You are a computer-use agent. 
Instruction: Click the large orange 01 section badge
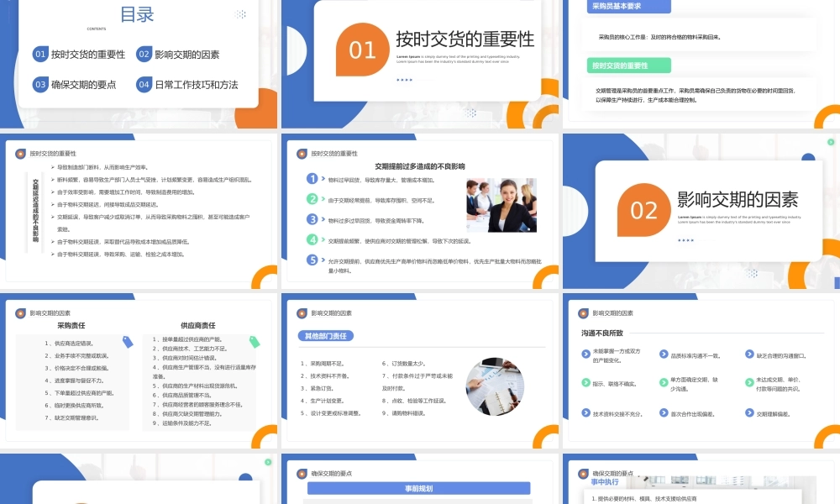[x=363, y=50]
